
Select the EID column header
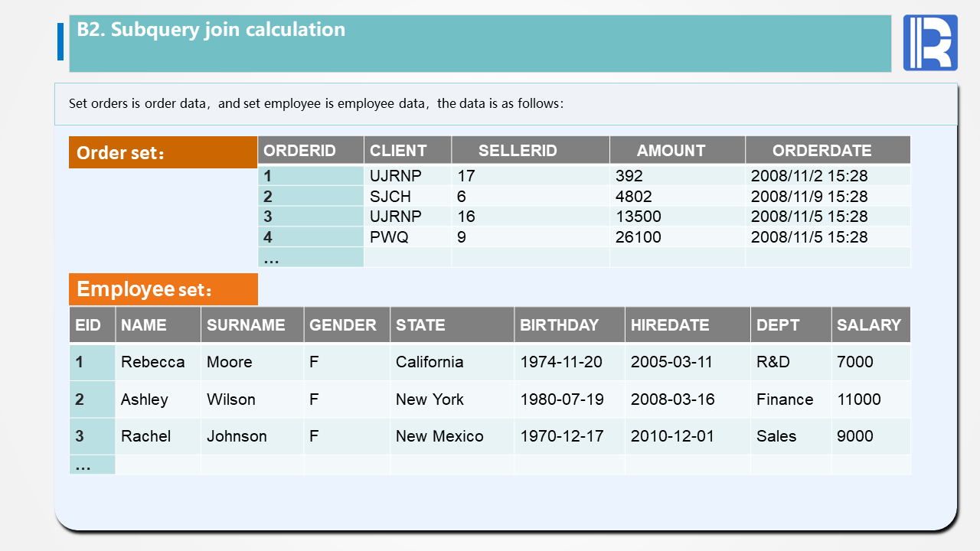click(x=88, y=325)
